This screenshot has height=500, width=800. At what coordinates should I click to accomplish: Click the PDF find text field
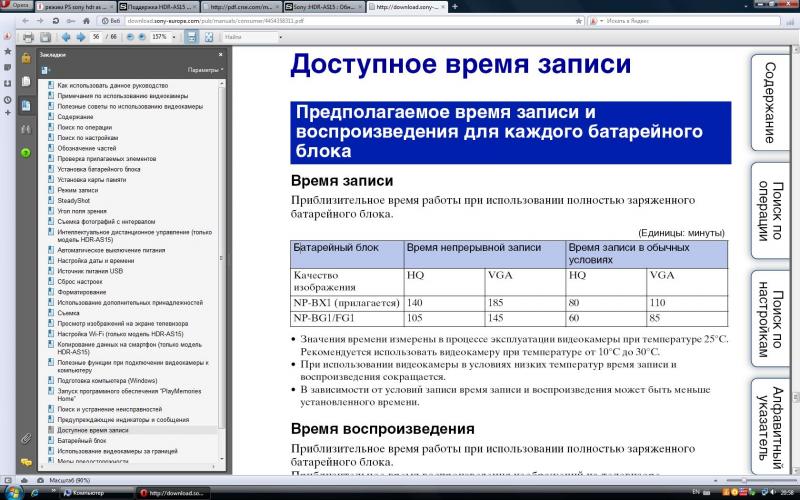pos(249,37)
